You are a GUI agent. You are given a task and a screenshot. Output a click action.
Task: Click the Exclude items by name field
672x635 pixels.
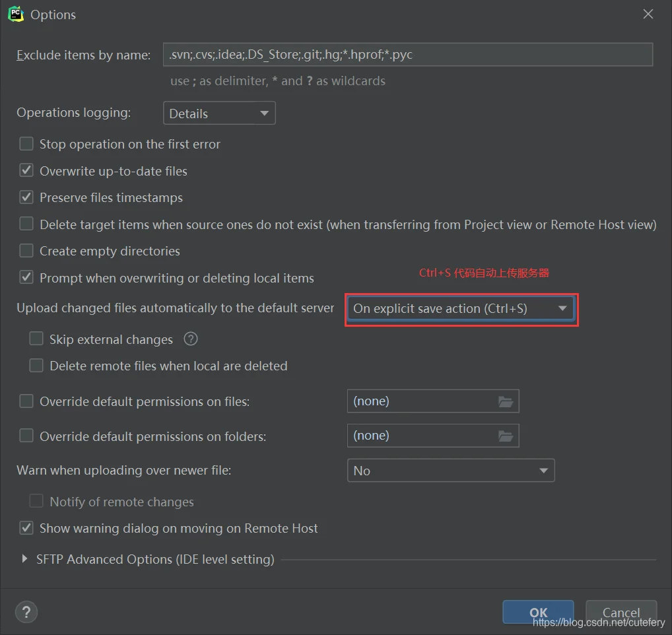407,55
